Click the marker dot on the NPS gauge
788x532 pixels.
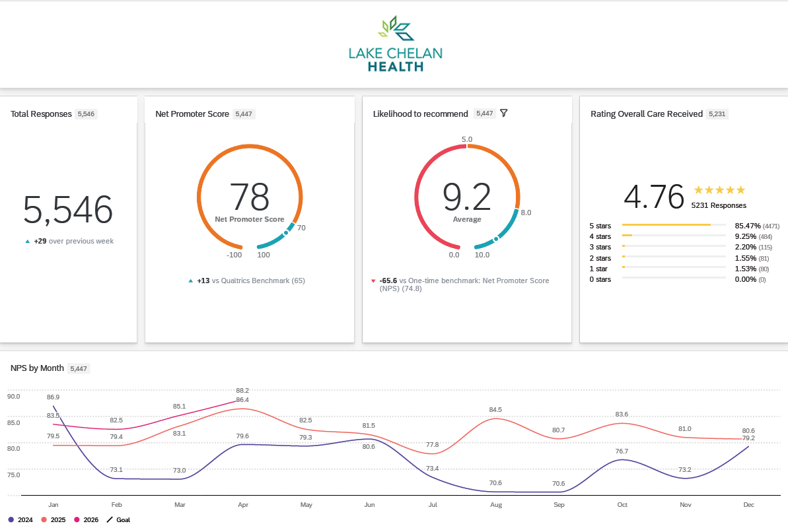point(286,232)
